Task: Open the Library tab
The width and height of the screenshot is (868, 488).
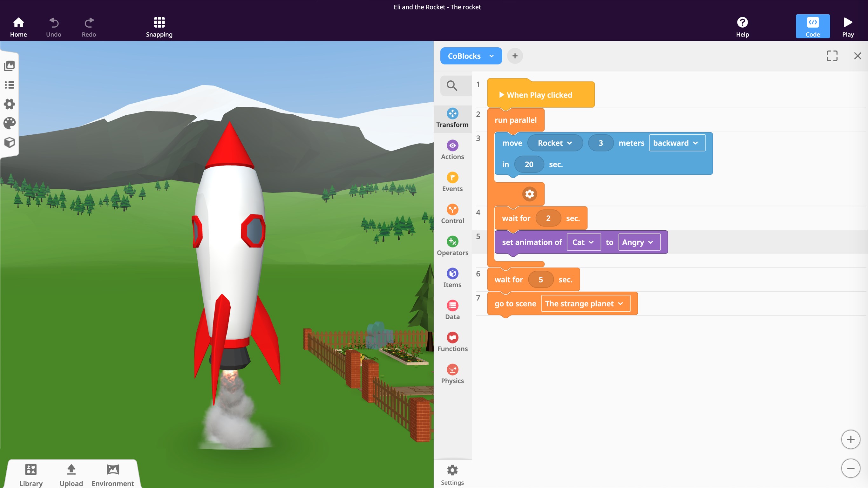Action: (x=31, y=475)
